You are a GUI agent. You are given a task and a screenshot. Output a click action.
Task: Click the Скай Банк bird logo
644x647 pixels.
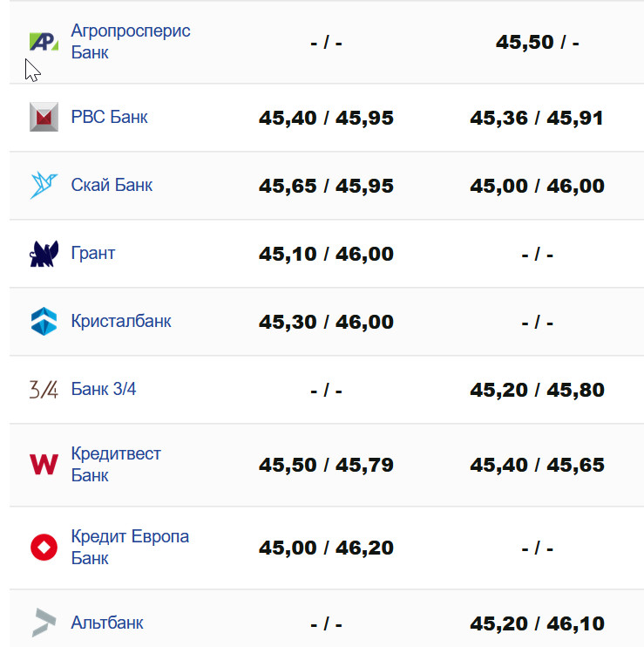tap(44, 185)
